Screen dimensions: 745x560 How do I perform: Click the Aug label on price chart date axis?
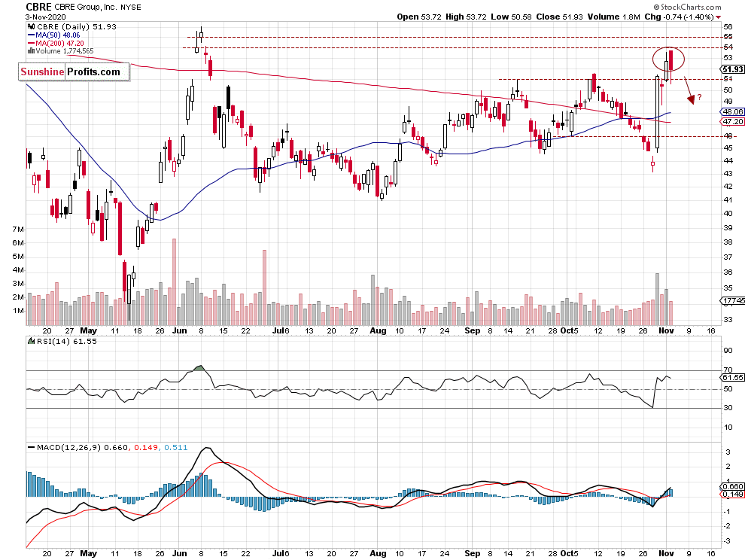[379, 331]
